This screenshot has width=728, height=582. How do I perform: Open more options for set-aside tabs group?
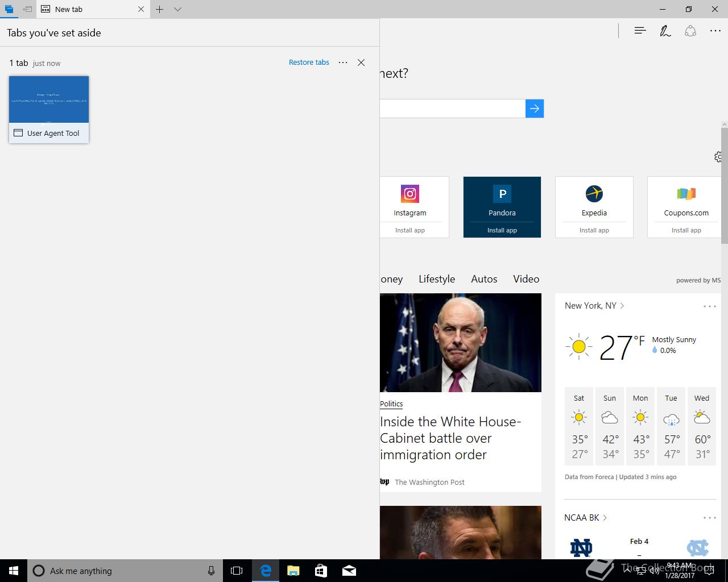[x=343, y=63]
